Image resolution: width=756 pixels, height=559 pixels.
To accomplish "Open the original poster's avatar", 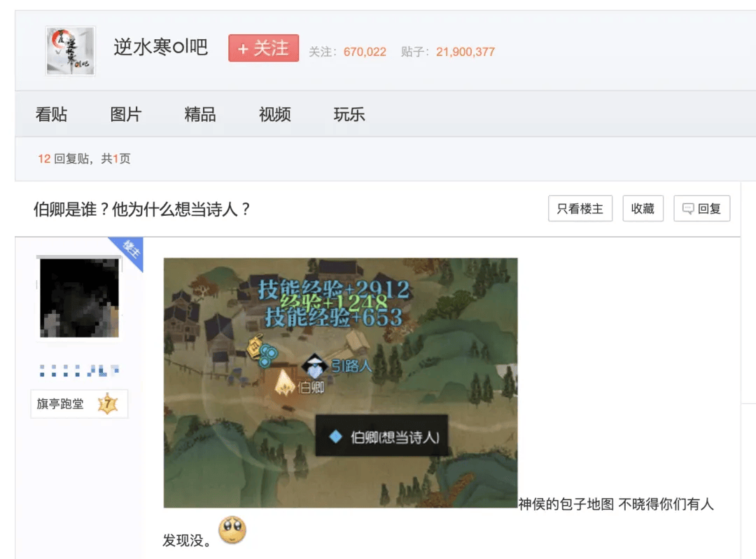I will 79,298.
